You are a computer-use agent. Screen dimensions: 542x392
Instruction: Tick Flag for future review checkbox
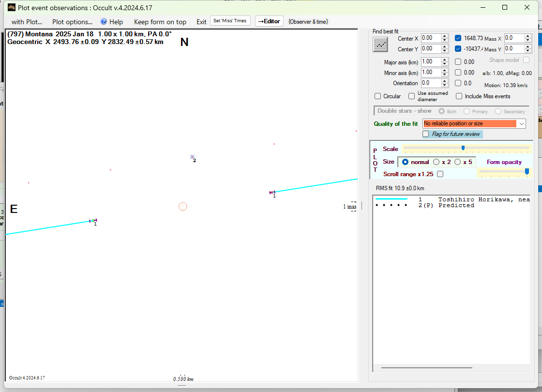[x=426, y=134]
